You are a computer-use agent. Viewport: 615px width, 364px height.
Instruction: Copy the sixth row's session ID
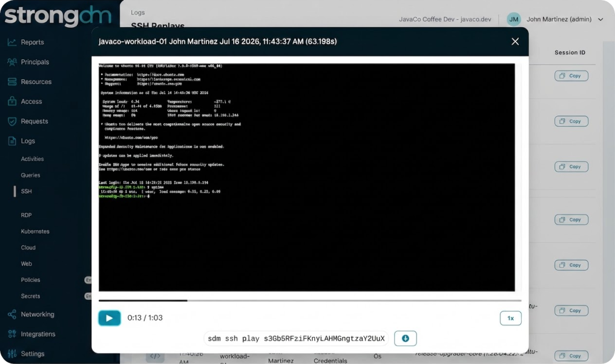pyautogui.click(x=571, y=310)
